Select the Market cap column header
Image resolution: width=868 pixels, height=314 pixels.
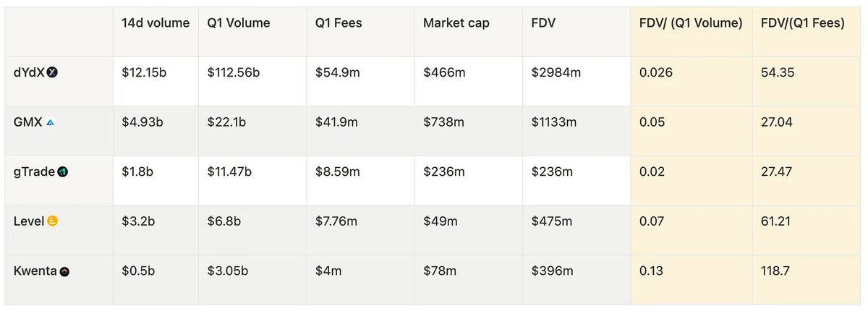(456, 23)
